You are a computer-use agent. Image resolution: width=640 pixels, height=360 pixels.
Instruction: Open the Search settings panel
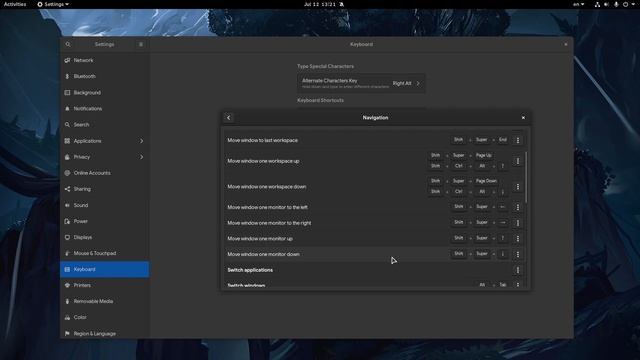click(x=104, y=124)
